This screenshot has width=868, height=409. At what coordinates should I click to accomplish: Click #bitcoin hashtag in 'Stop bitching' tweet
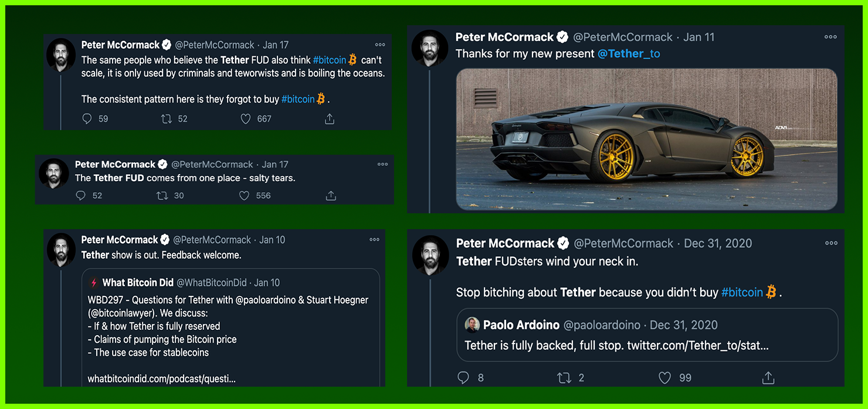pyautogui.click(x=742, y=292)
